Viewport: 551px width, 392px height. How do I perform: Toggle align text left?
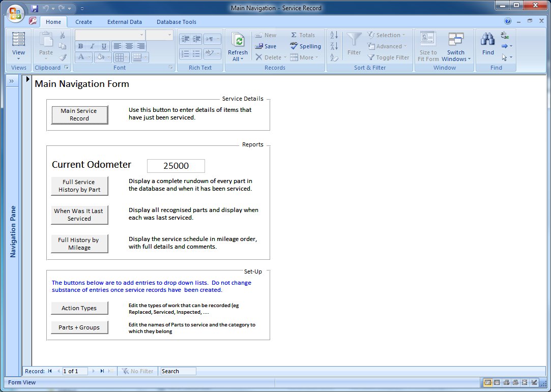click(118, 46)
